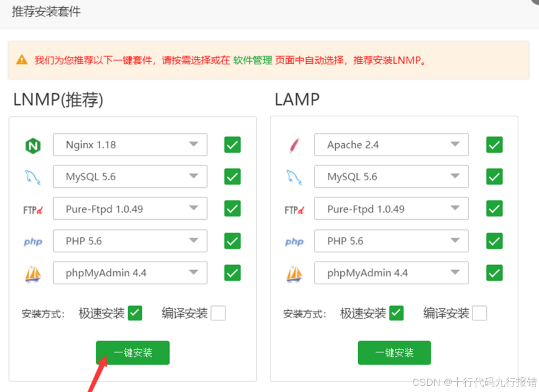Open phpMyAdmin 4.4 dropdown in LAMP

(x=391, y=273)
